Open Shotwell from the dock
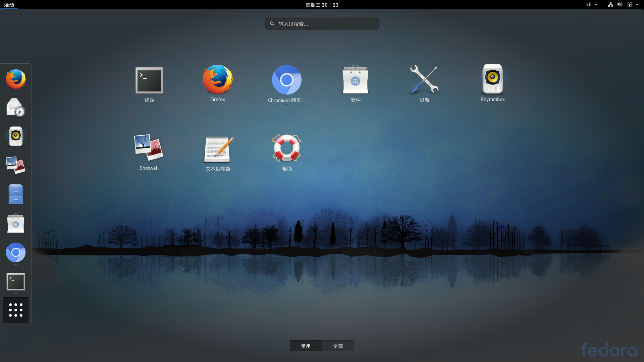 pyautogui.click(x=16, y=165)
